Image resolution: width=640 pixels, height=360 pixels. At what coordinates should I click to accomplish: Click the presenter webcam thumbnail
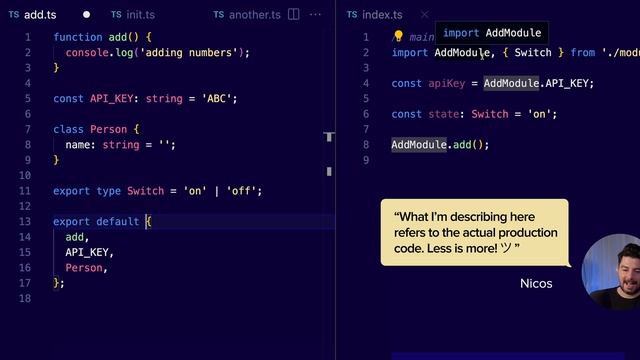coord(611,271)
